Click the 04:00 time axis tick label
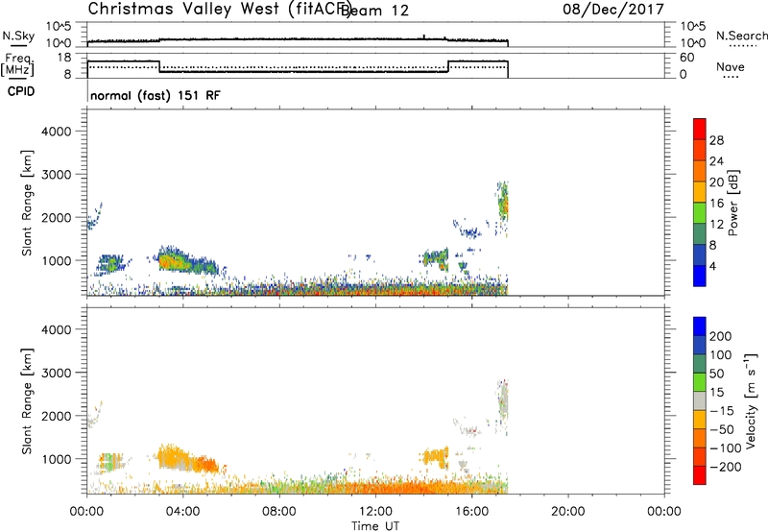Screen dimensions: 768x532 pyautogui.click(x=182, y=512)
